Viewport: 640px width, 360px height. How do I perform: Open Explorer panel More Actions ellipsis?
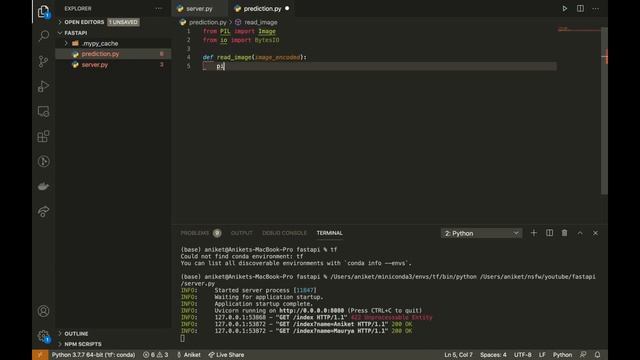click(158, 9)
